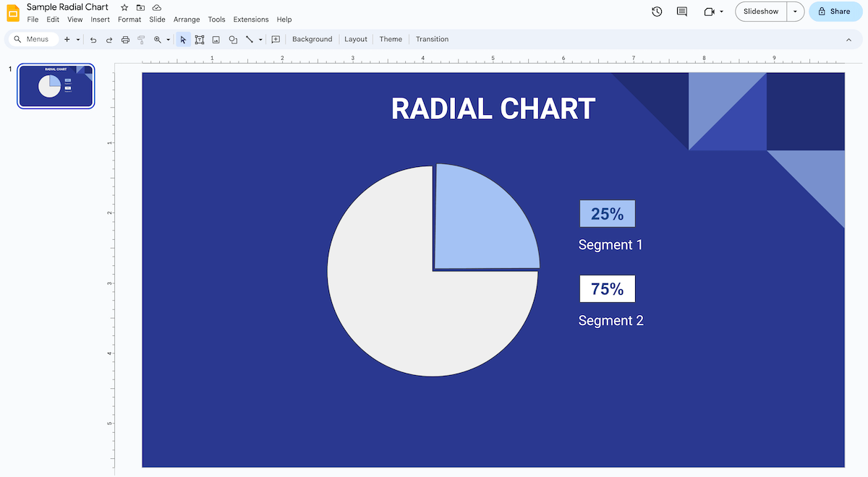Open the View menu
This screenshot has width=868, height=477.
75,20
